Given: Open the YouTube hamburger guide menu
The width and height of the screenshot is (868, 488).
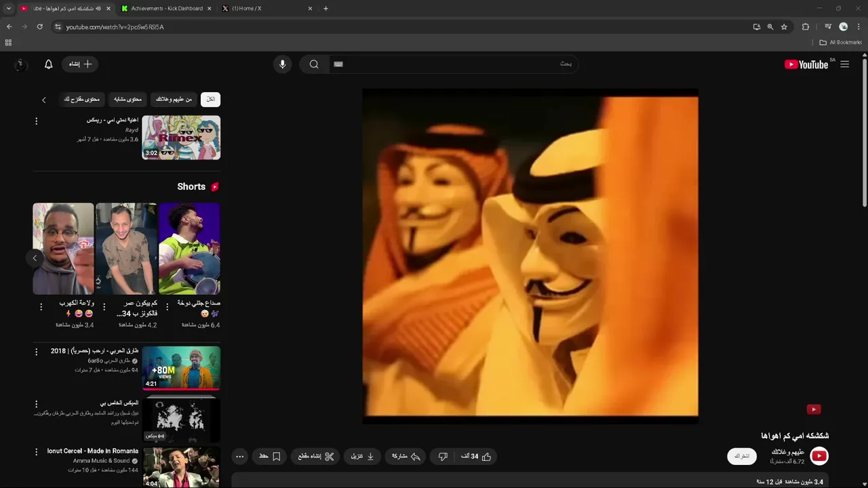Looking at the screenshot, I should point(844,64).
